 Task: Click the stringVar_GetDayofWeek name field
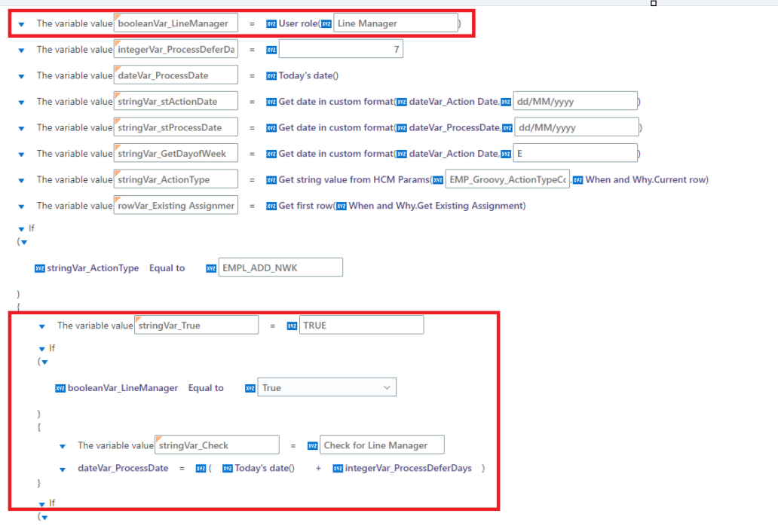click(x=176, y=153)
